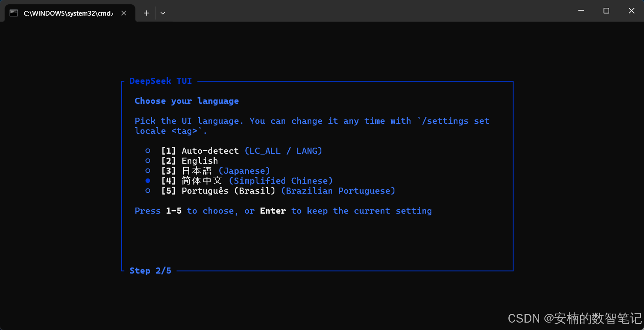Screen dimensions: 644x330
Task: Close the cmd.exe terminal tab
Action: [123, 13]
